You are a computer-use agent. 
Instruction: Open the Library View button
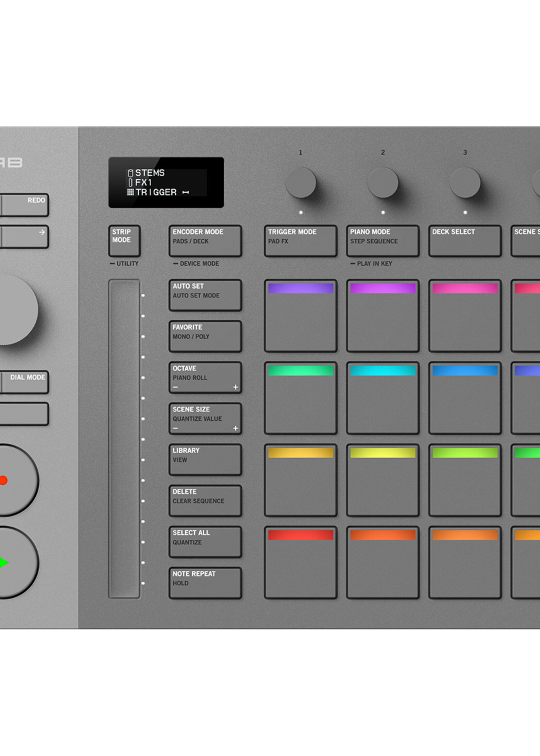pos(205,460)
